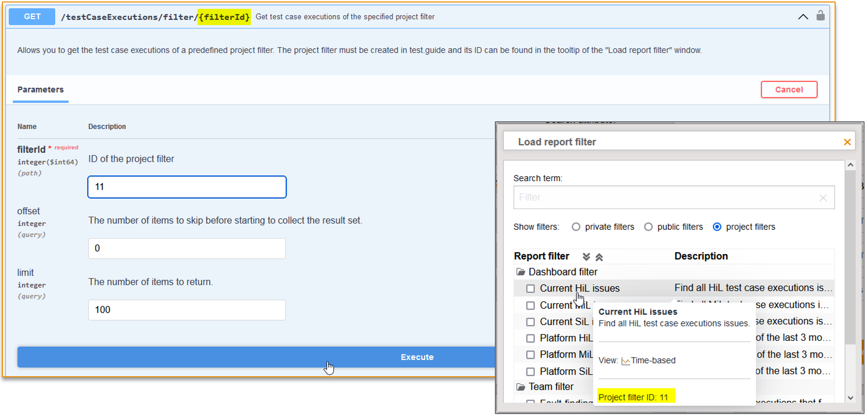Select the public filters radio button
The width and height of the screenshot is (868, 417).
(x=648, y=227)
